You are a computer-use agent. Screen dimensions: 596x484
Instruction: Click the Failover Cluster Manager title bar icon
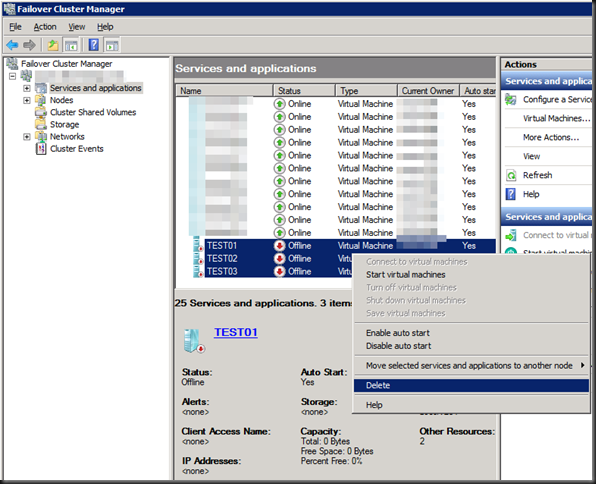tap(9, 9)
